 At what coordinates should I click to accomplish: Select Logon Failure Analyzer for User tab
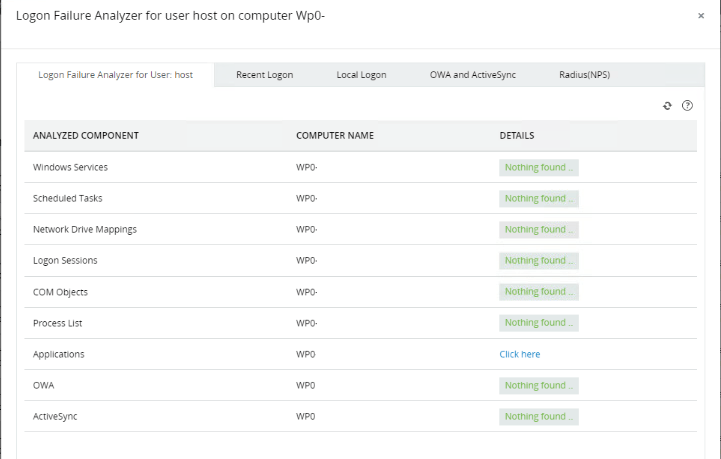115,75
